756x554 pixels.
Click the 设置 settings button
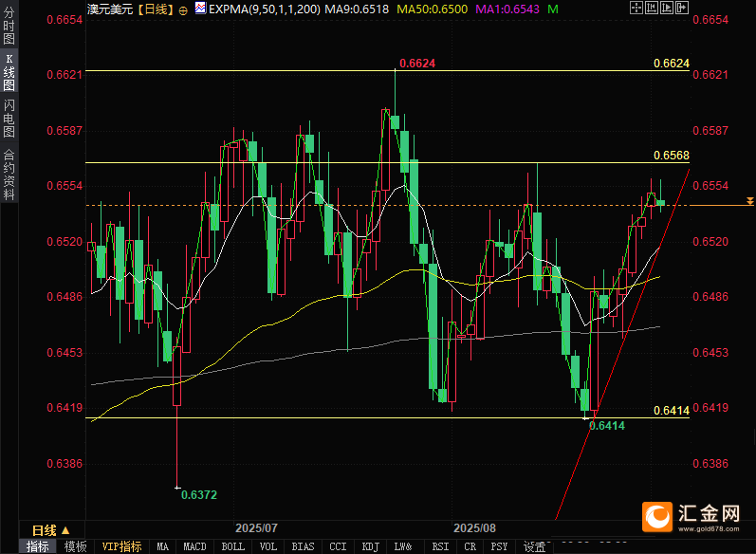[534, 546]
